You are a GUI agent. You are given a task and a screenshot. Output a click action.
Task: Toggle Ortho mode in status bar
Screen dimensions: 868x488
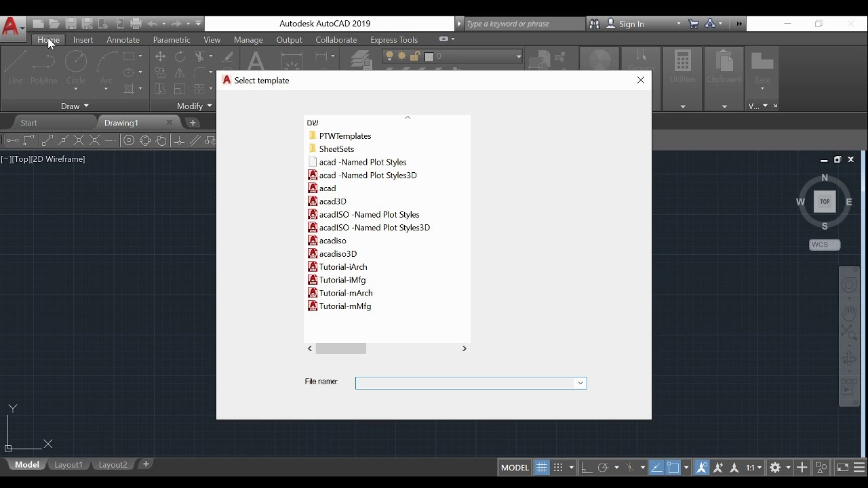587,468
